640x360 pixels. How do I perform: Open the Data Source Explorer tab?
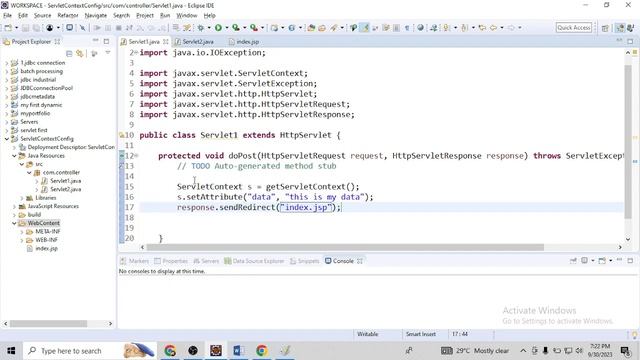pyautogui.click(x=254, y=261)
